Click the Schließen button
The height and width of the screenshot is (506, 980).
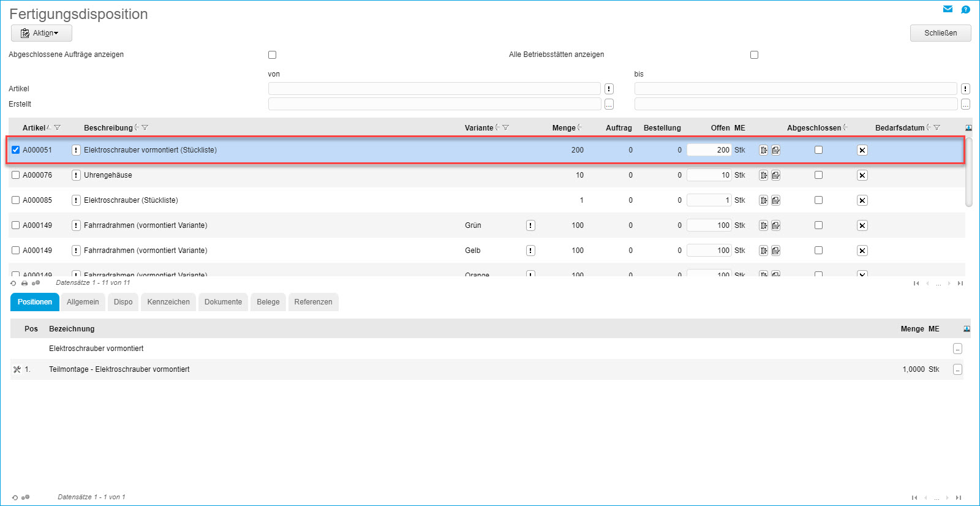click(940, 33)
